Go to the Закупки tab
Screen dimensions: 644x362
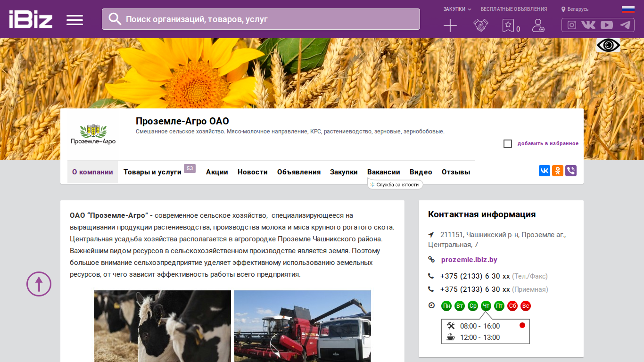[x=344, y=172]
